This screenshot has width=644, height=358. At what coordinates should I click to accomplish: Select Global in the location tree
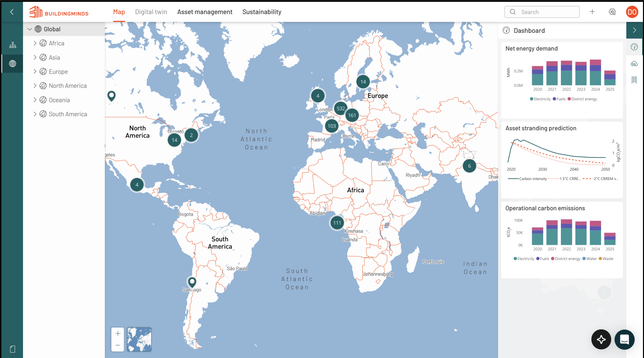(x=52, y=29)
